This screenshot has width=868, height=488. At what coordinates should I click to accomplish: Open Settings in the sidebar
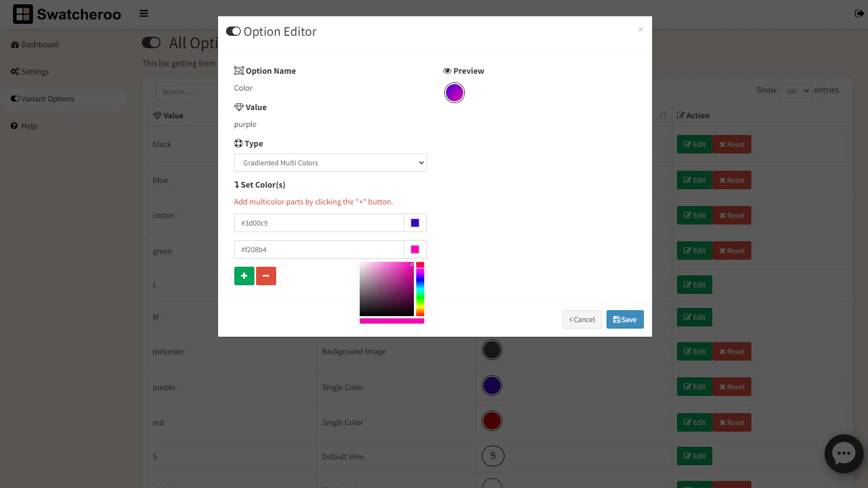30,72
